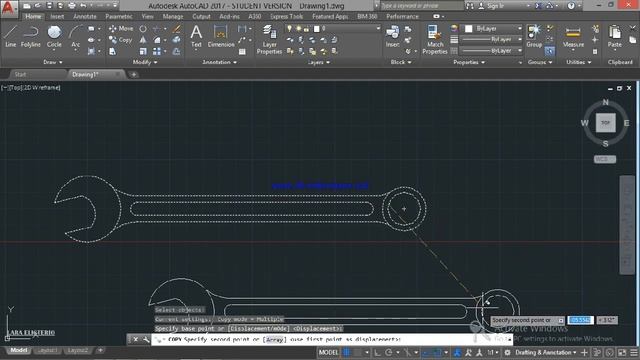Open the Manage ribbon tab

pyautogui.click(x=173, y=16)
